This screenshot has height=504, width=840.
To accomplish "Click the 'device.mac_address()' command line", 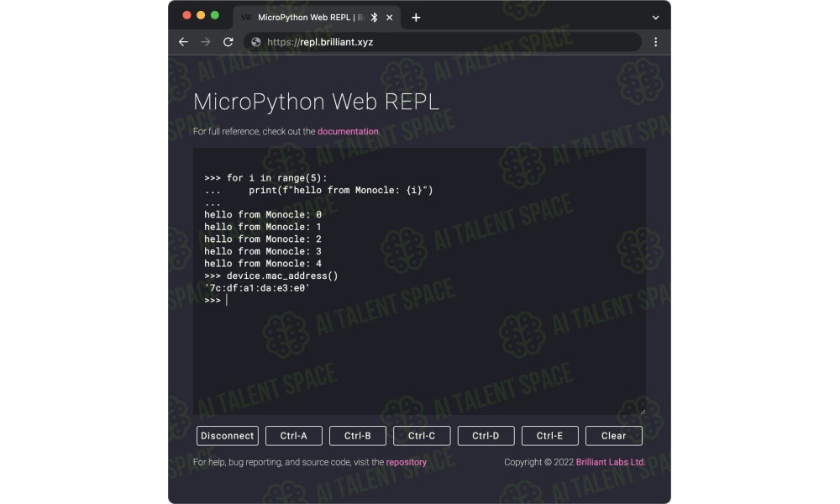I will click(271, 276).
